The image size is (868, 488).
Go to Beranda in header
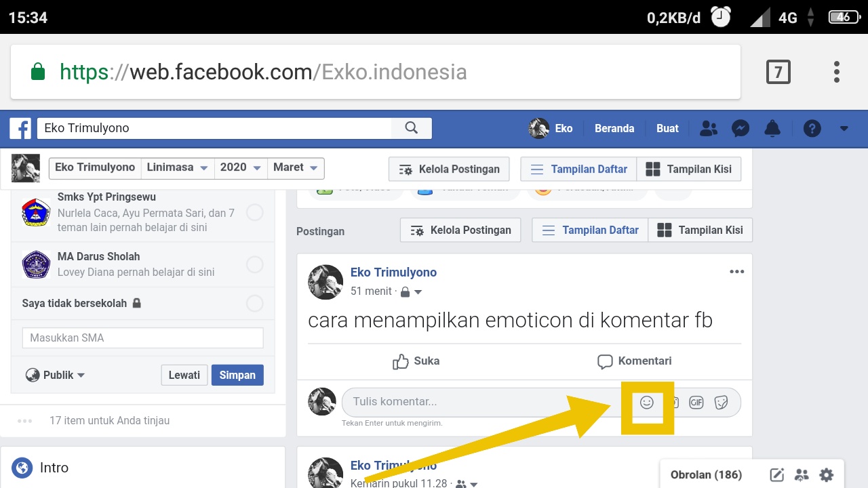614,128
